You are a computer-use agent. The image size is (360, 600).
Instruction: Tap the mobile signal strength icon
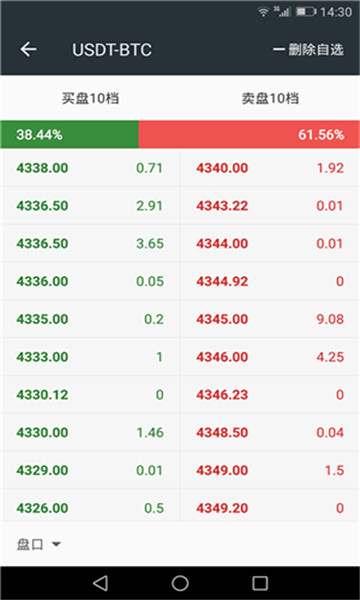point(282,12)
